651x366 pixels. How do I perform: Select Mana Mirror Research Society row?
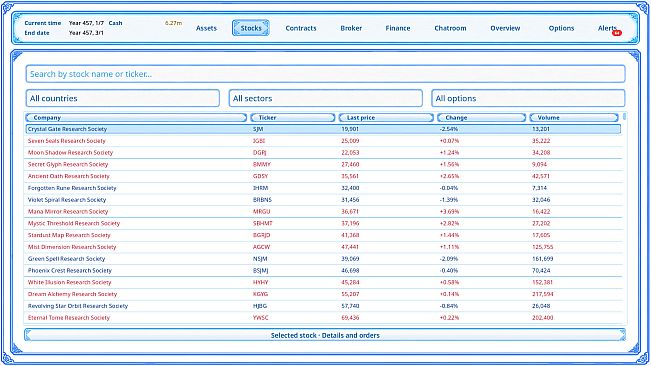(323, 212)
